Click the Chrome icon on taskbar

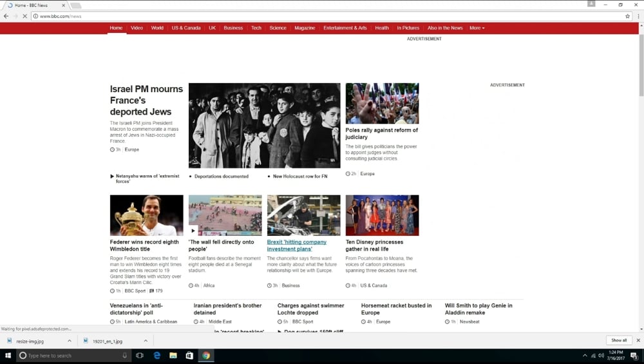point(206,356)
